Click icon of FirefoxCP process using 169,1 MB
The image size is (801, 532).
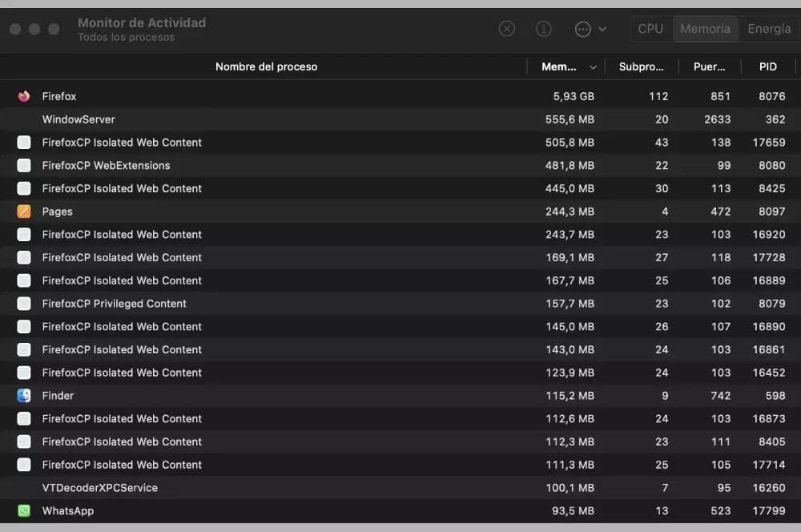pyautogui.click(x=24, y=257)
